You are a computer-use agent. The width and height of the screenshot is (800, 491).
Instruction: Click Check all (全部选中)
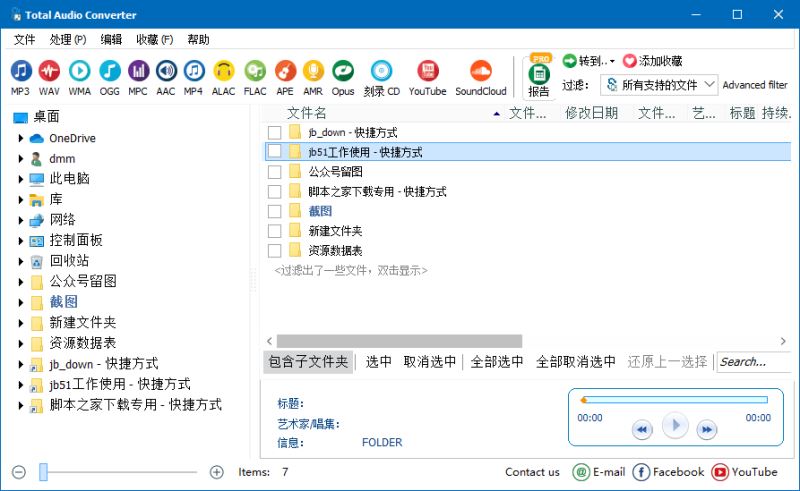point(497,362)
